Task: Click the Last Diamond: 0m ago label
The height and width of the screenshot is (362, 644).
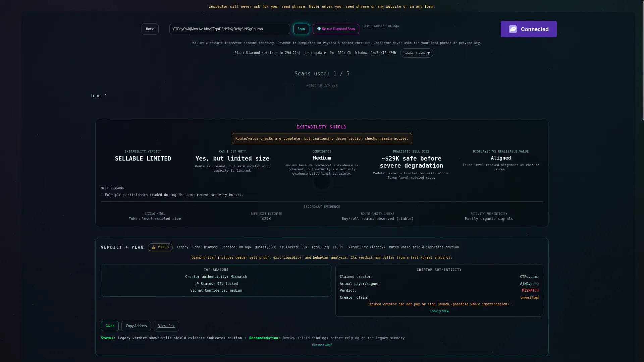Action: [381, 26]
